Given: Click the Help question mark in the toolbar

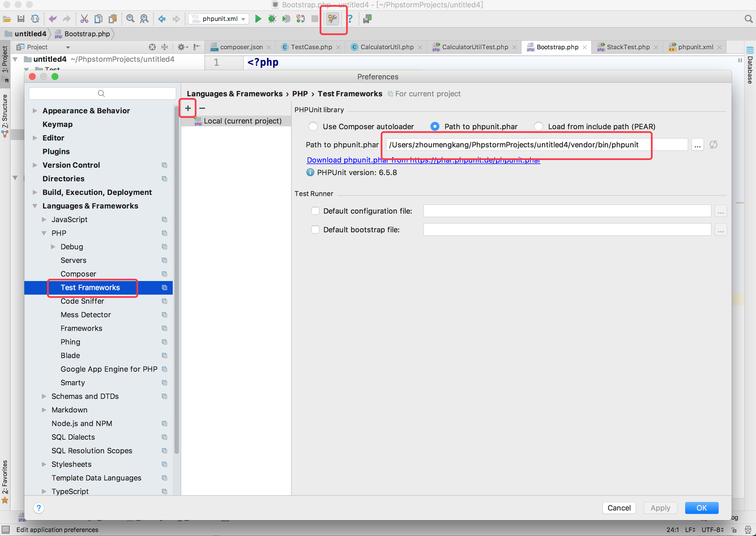Looking at the screenshot, I should pyautogui.click(x=350, y=19).
